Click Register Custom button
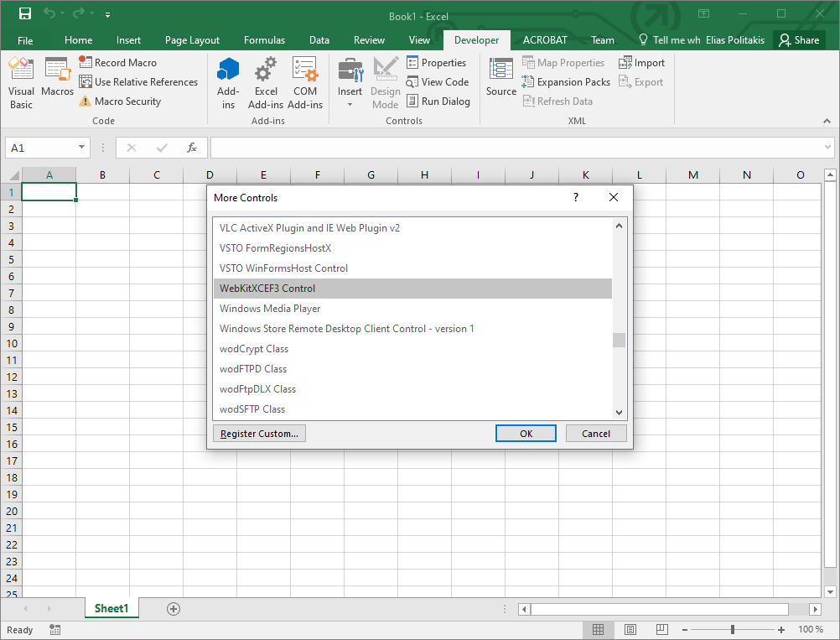The image size is (840, 640). click(259, 433)
